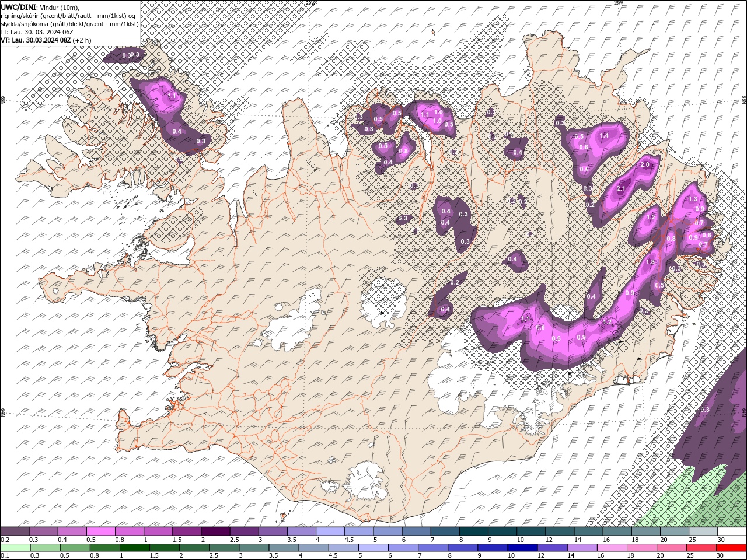
Task: Click the blue 8 swatch on lower rain scale
Action: [463, 548]
